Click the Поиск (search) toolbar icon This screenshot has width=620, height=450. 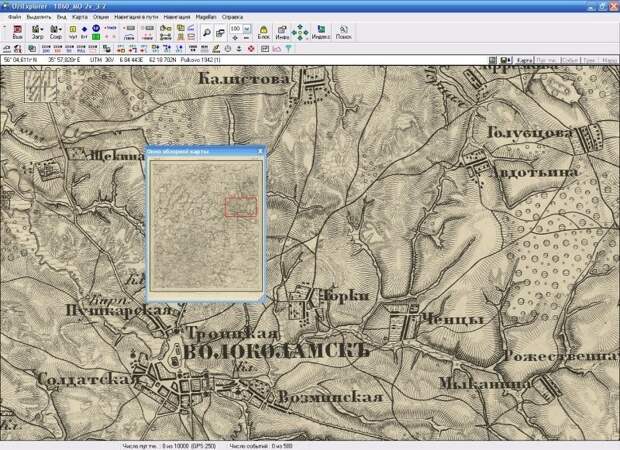[x=344, y=32]
